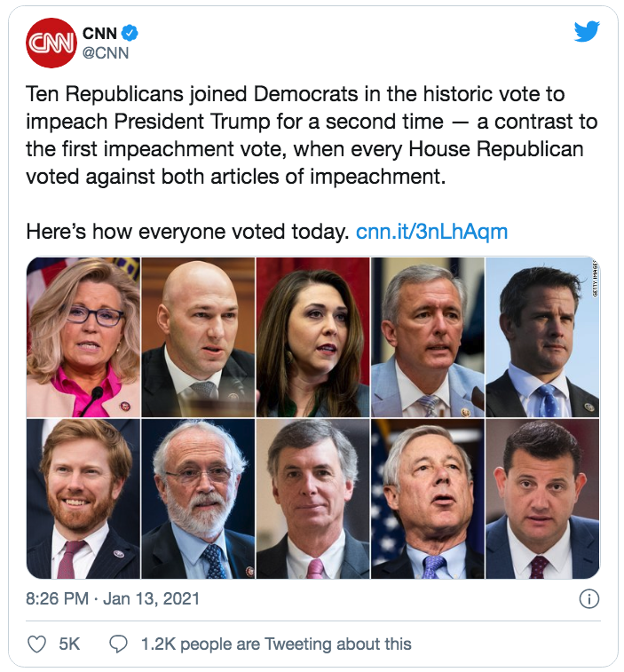624x672 pixels.
Task: Open photo of woman with long brown hair
Action: [312, 337]
